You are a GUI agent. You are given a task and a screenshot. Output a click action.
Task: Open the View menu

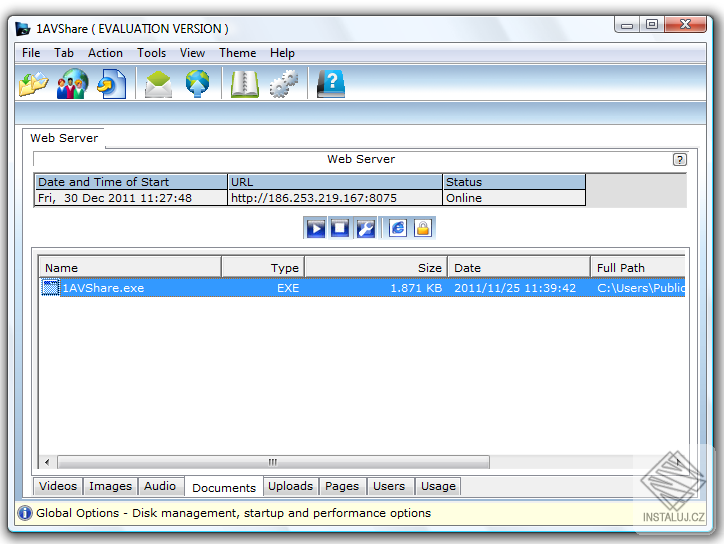click(192, 53)
